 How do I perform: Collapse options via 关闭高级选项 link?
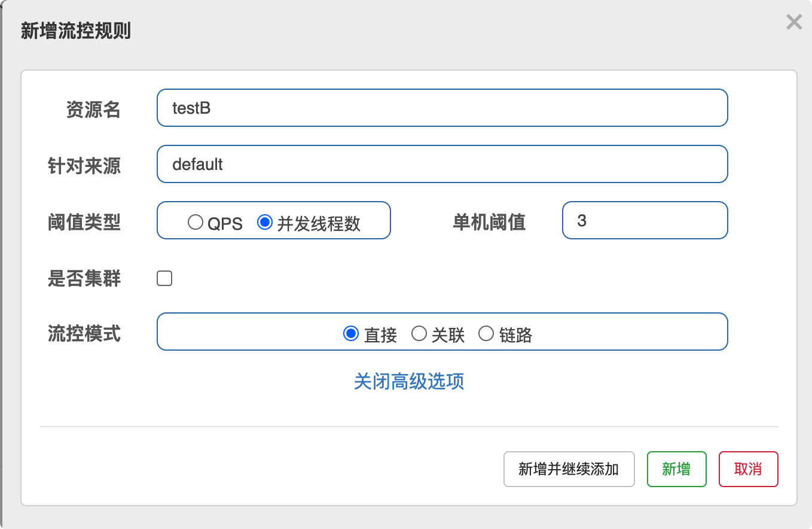[x=409, y=381]
